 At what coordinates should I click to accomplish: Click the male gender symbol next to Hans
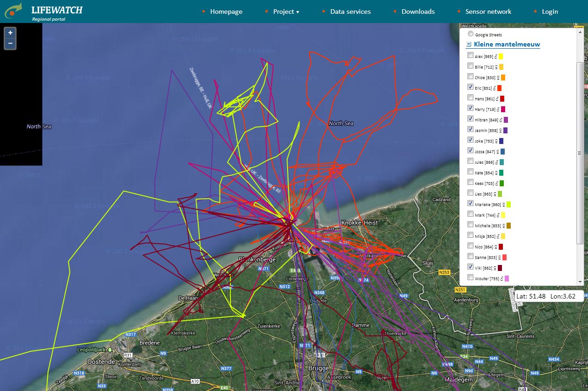tap(497, 99)
